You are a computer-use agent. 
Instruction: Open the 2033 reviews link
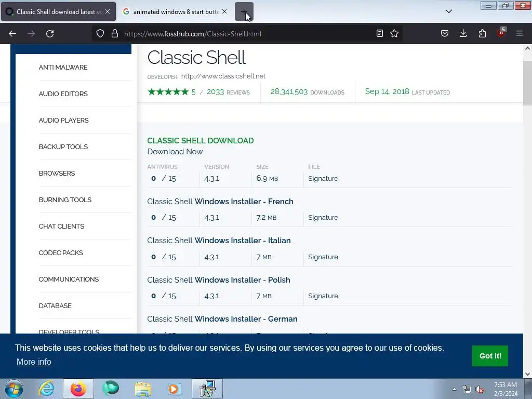click(228, 92)
